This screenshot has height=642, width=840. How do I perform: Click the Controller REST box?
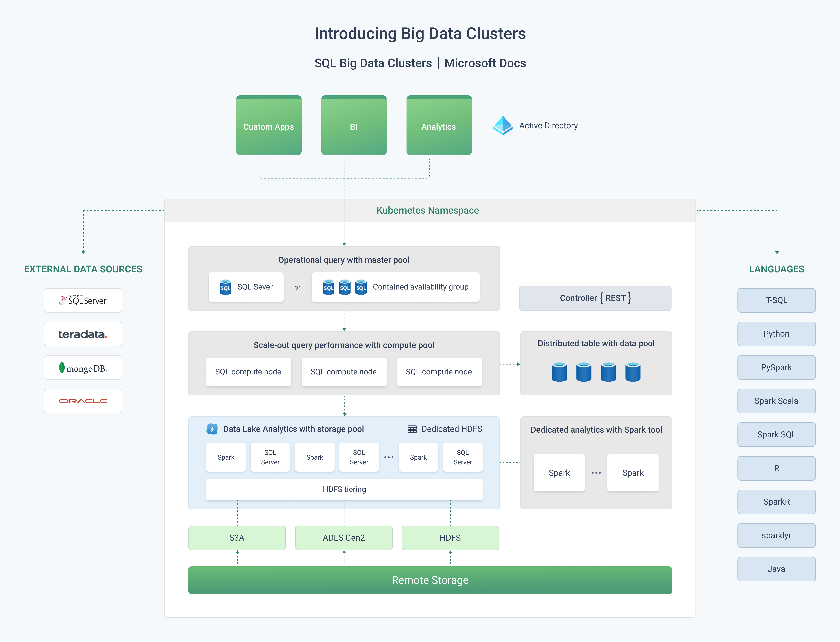tap(595, 298)
